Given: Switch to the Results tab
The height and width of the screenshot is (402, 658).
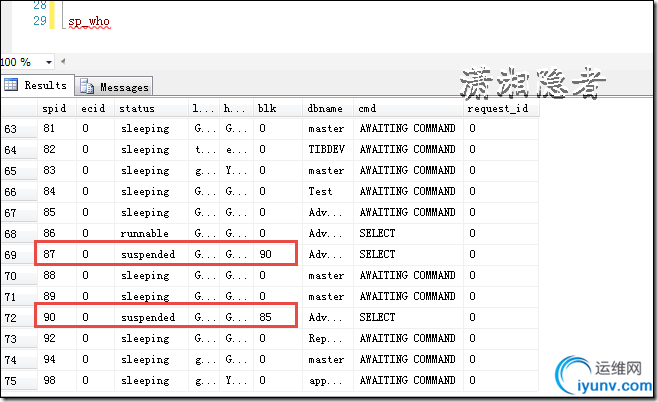Looking at the screenshot, I should (x=37, y=85).
